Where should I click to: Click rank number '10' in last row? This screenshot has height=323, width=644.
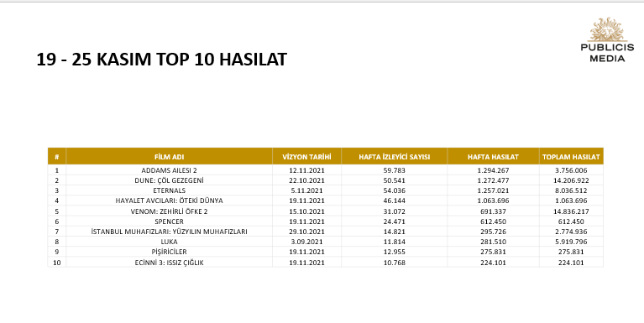point(57,263)
